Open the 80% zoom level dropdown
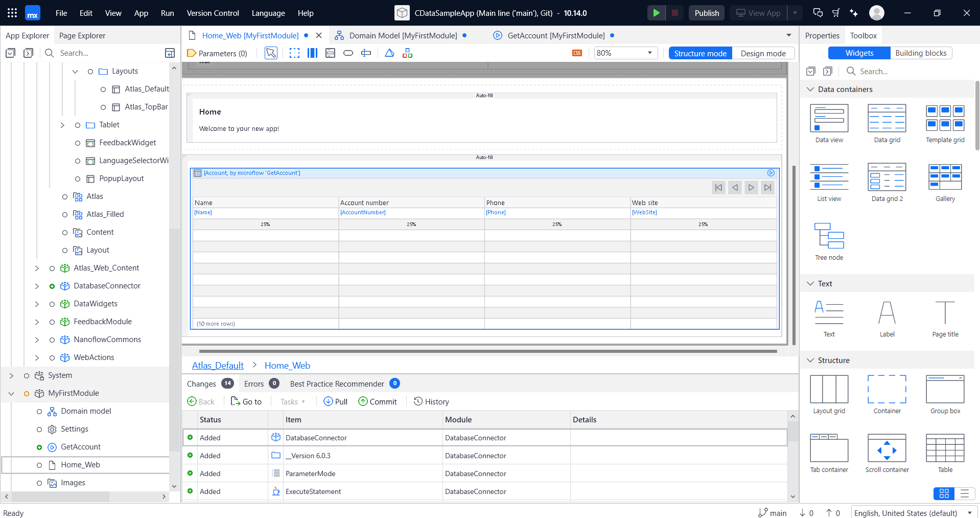The width and height of the screenshot is (980, 518). [x=625, y=53]
